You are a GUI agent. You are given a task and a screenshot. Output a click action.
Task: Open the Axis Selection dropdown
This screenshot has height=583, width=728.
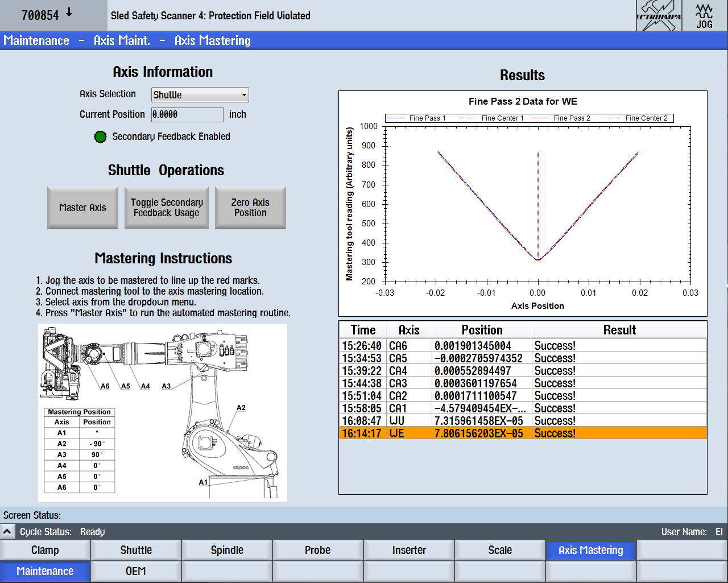[200, 95]
